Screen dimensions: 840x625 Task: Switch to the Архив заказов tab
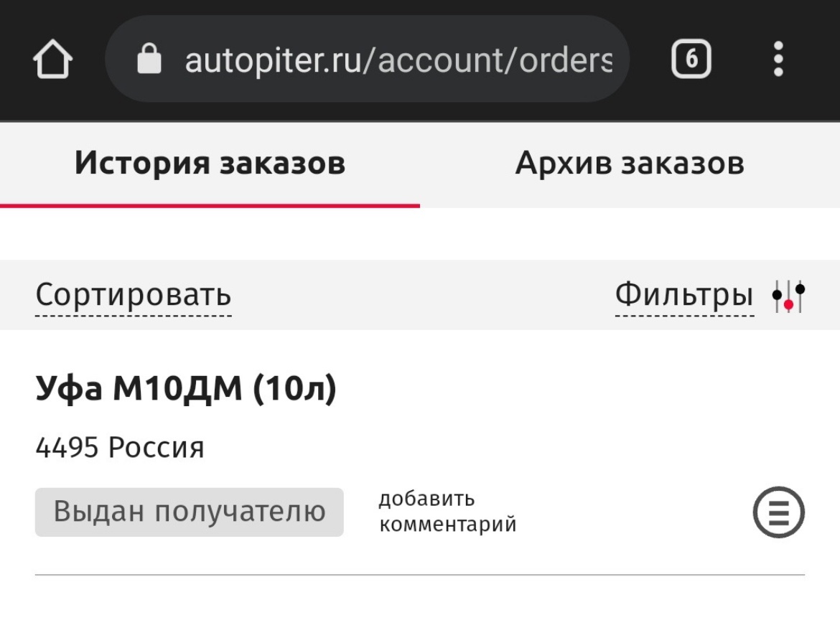pos(630,164)
